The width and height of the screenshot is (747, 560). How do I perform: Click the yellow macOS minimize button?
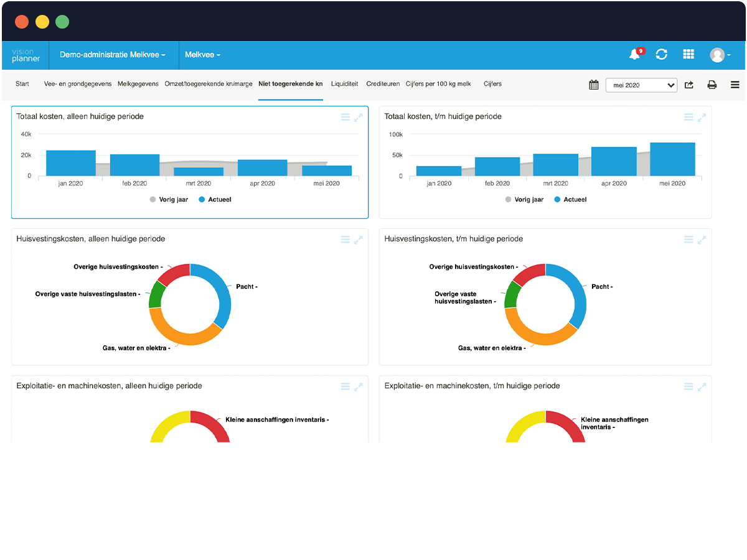coord(42,22)
